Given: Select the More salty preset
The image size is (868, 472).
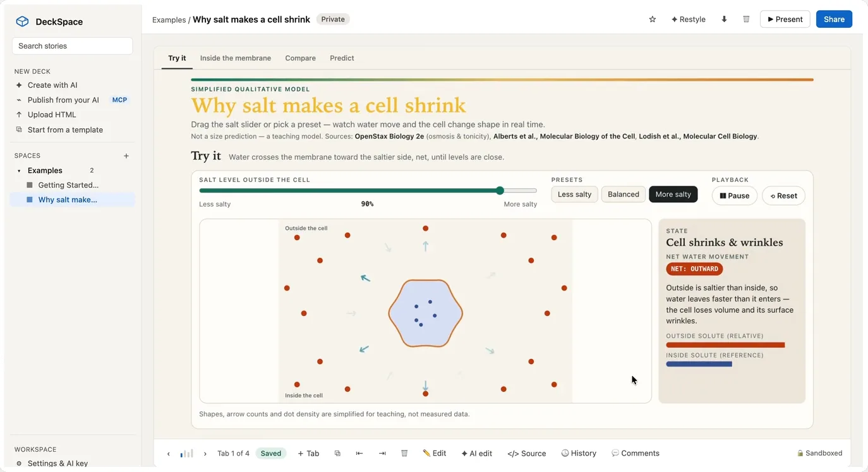Looking at the screenshot, I should pyautogui.click(x=673, y=194).
